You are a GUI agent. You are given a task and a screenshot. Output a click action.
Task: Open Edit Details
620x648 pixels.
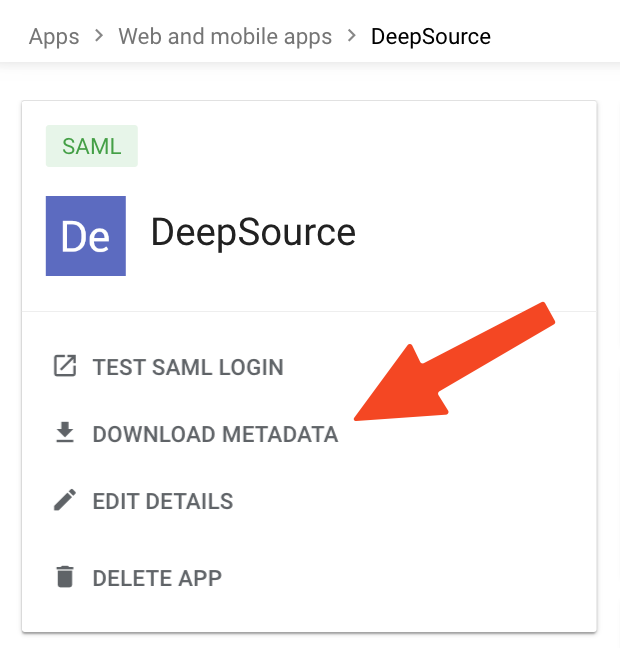point(162,501)
